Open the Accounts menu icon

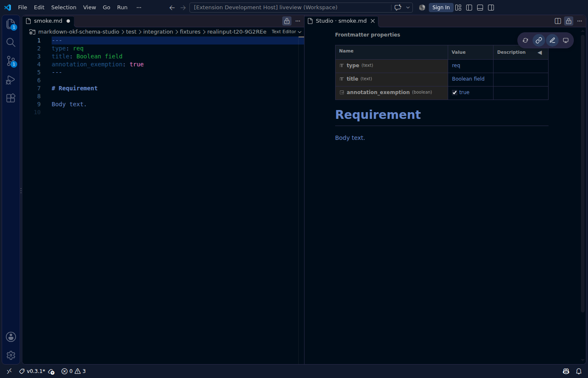11,337
